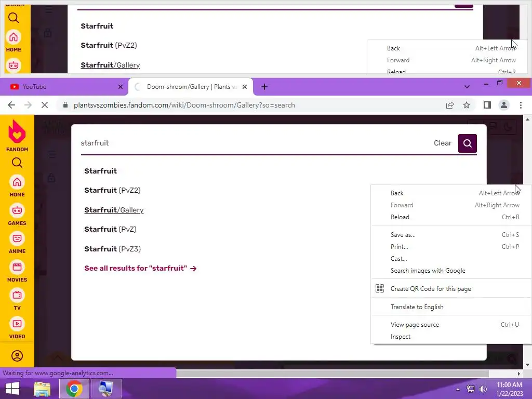This screenshot has width=532, height=399.
Task: Go to Home in Fandom sidebar
Action: [x=17, y=187]
